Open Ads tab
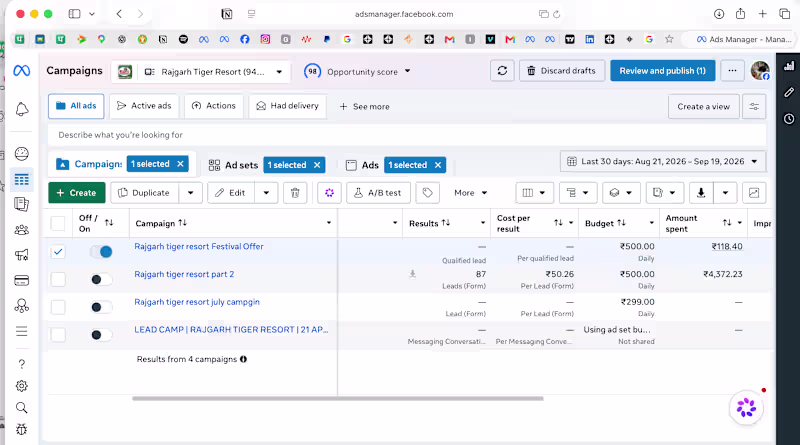This screenshot has height=445, width=800. (362, 165)
